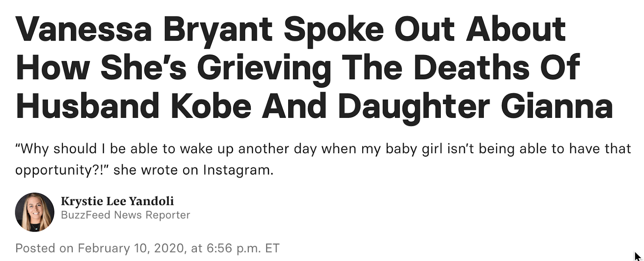This screenshot has width=644, height=261.
Task: Click the 6:56 p.m. ET timestamp
Action: point(243,248)
